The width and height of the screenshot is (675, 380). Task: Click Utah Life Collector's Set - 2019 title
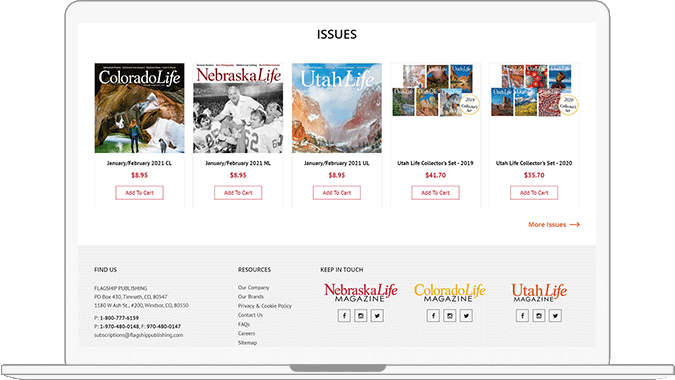click(435, 163)
